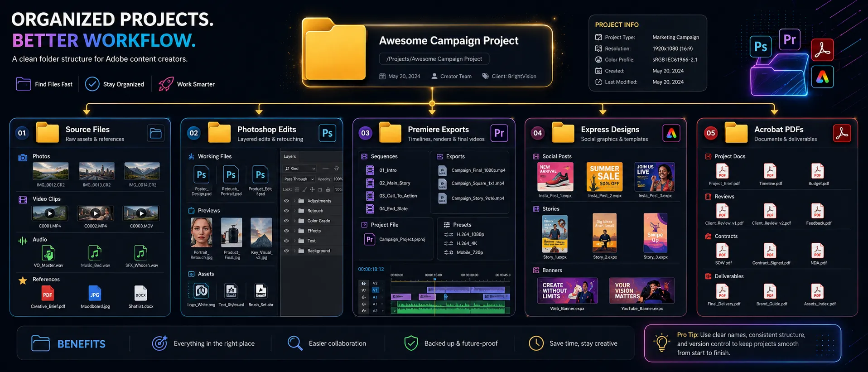Click the Campaign_Square_1x1.mp4 export name
Screen dimensions: 868x372
point(478,183)
